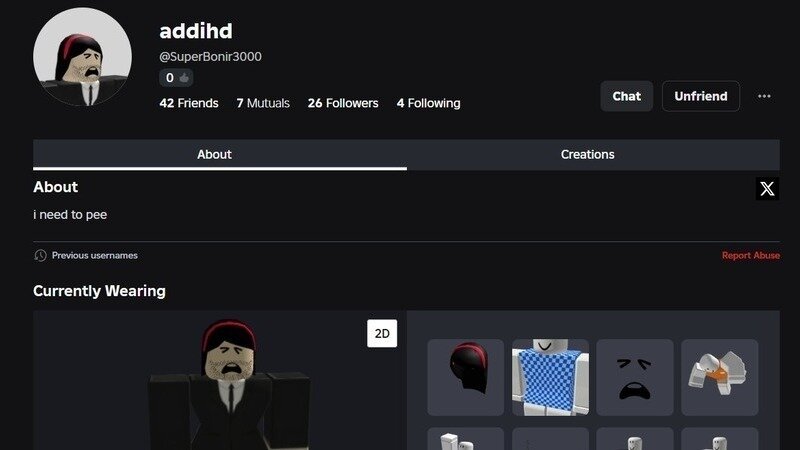Click the Chat button
Viewport: 800px width, 450px height.
[627, 96]
